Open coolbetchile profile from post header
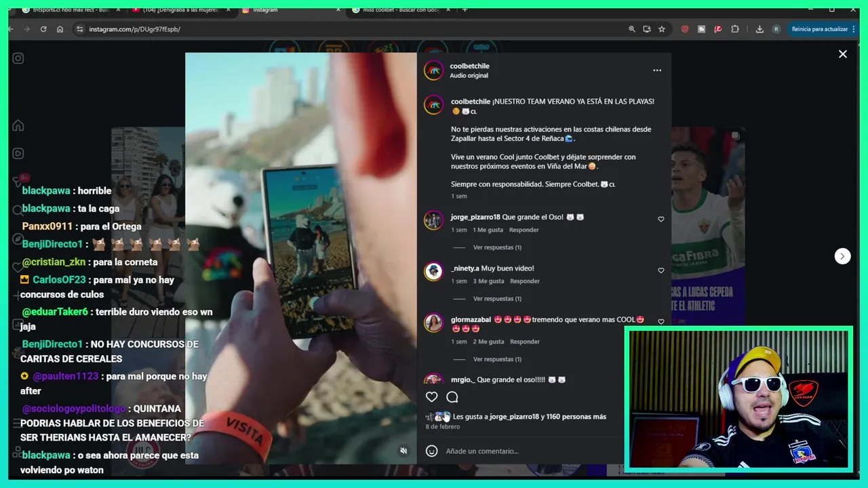 click(x=469, y=66)
